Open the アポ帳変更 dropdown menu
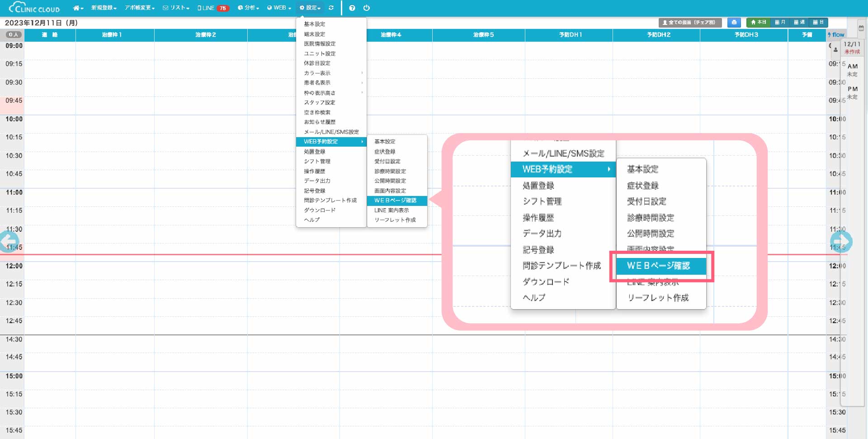The height and width of the screenshot is (439, 868). click(x=140, y=8)
